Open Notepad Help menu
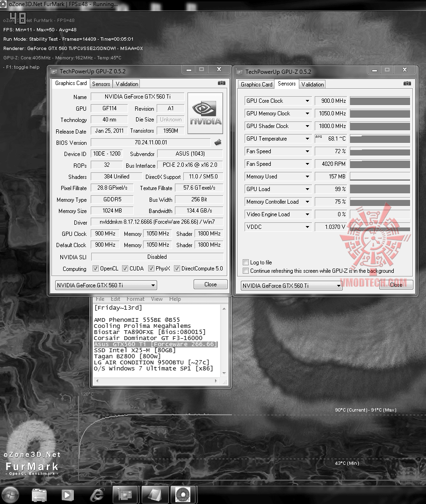Viewport: 426px width, 504px height. point(175,299)
